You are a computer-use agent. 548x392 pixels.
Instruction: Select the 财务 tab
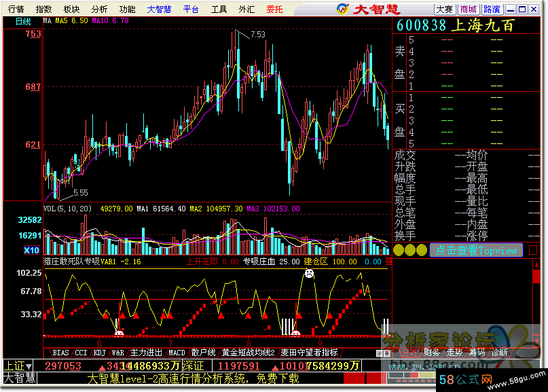432,353
